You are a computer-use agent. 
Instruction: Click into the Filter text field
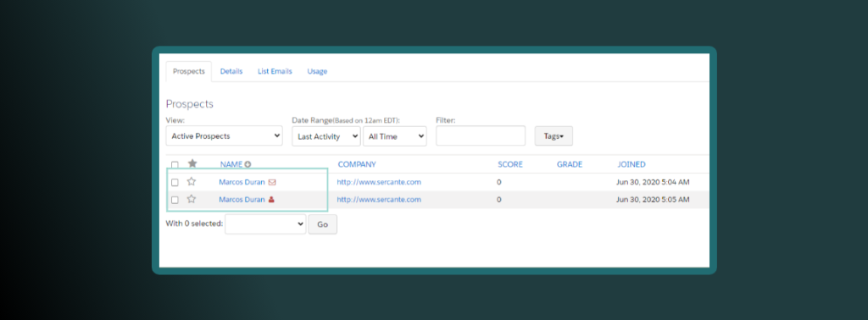[481, 136]
